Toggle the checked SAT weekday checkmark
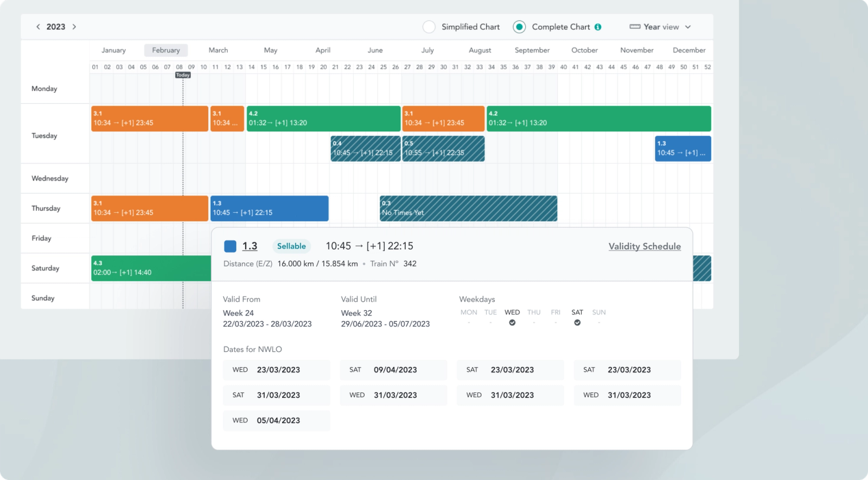 577,323
